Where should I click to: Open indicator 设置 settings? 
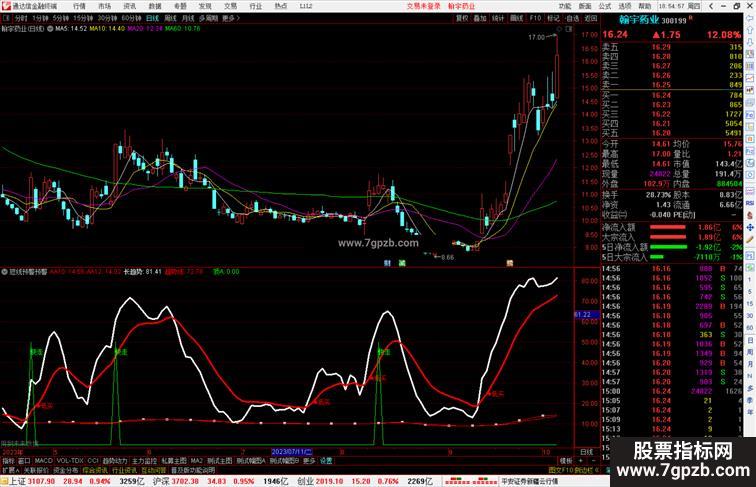coord(326,461)
